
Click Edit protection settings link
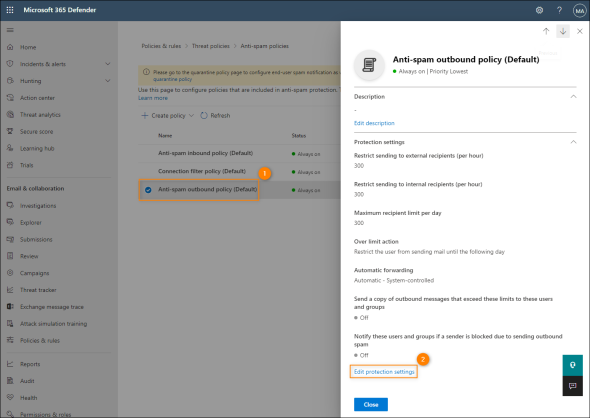(384, 372)
